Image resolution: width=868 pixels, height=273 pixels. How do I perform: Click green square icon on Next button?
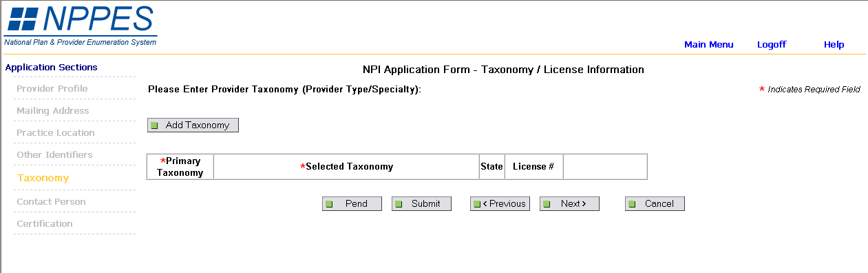tap(547, 204)
